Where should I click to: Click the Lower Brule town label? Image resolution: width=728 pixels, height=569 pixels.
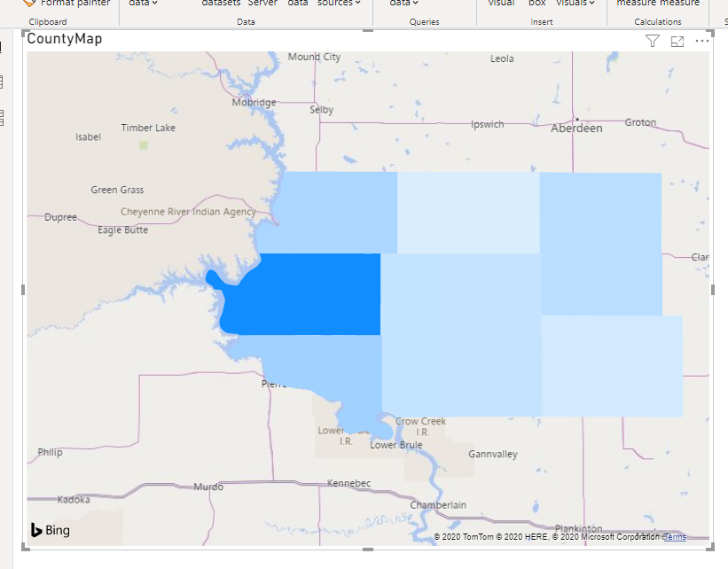coord(396,445)
